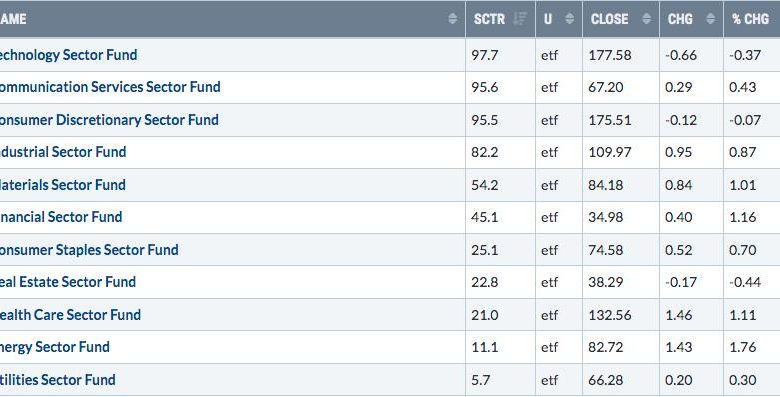Open Consumer Discretionary Sector Fund link
The width and height of the screenshot is (780, 397).
click(108, 120)
